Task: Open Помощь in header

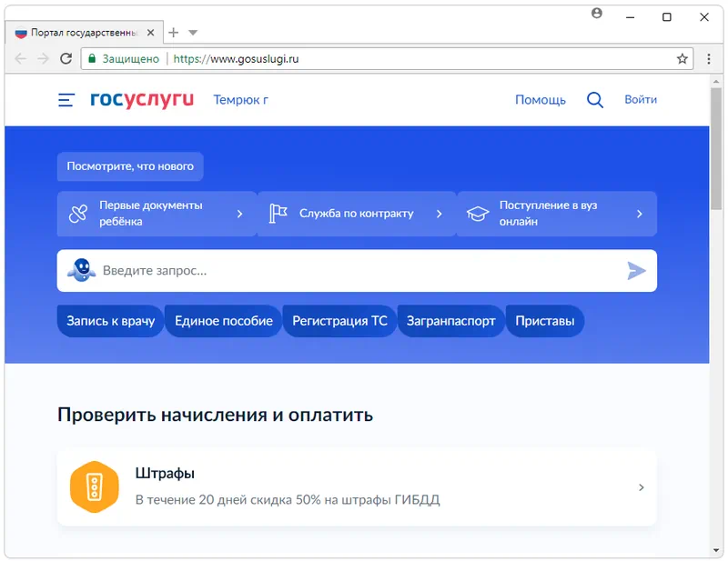Action: 541,100
